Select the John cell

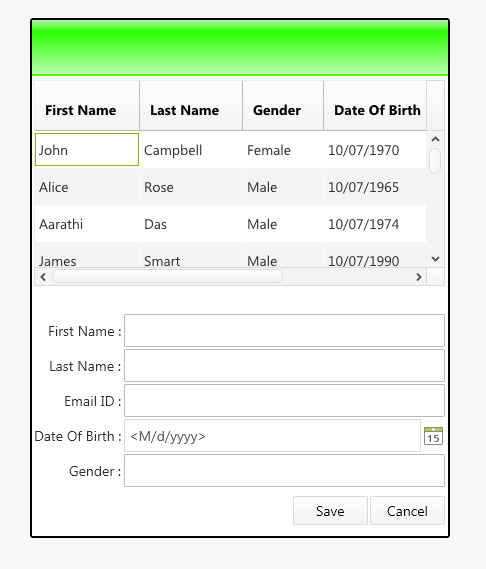[x=87, y=150]
